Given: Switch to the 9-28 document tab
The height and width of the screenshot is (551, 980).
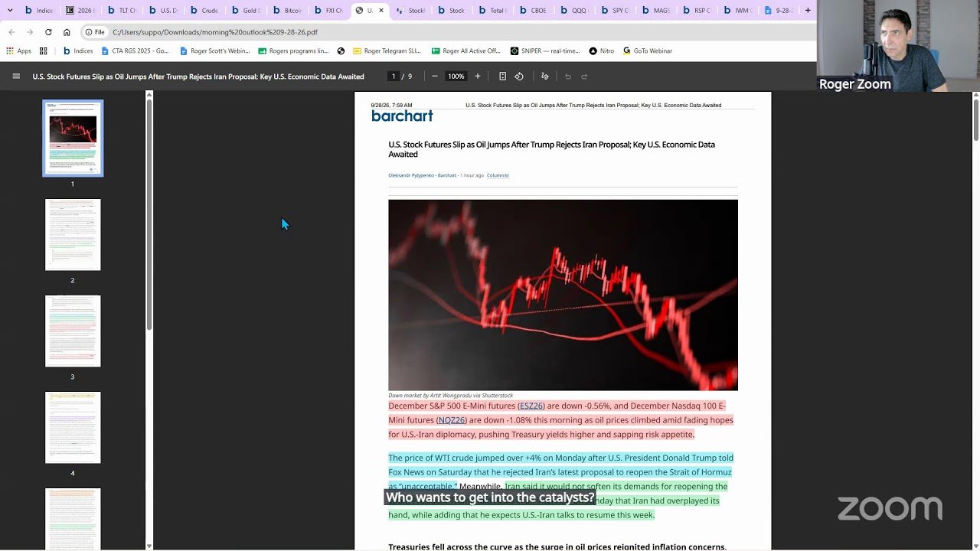Looking at the screenshot, I should tap(781, 11).
